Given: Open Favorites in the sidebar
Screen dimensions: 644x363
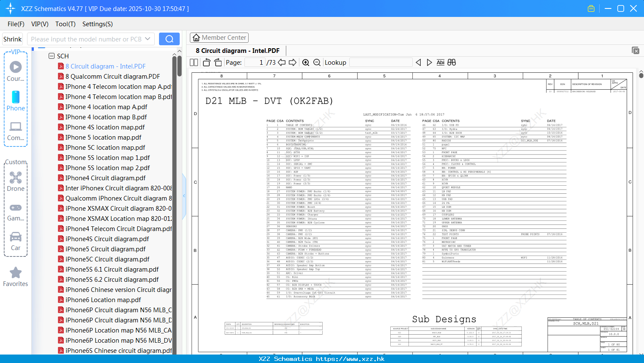Looking at the screenshot, I should click(16, 277).
